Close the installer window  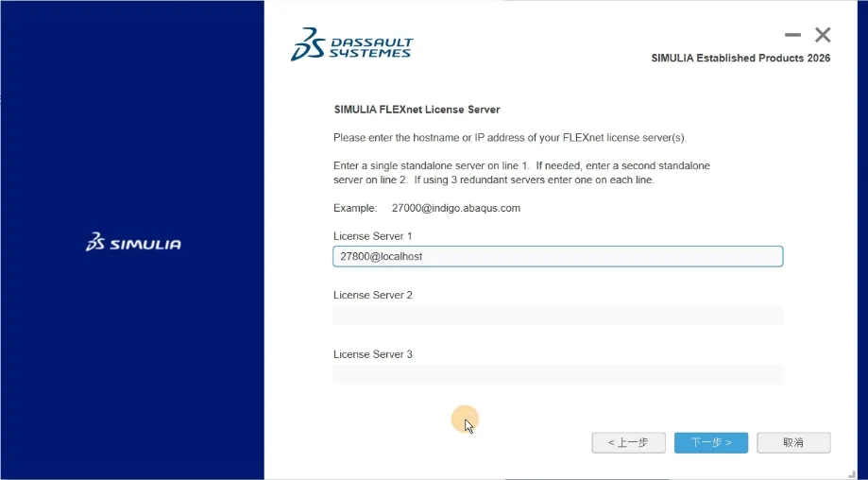pos(823,35)
